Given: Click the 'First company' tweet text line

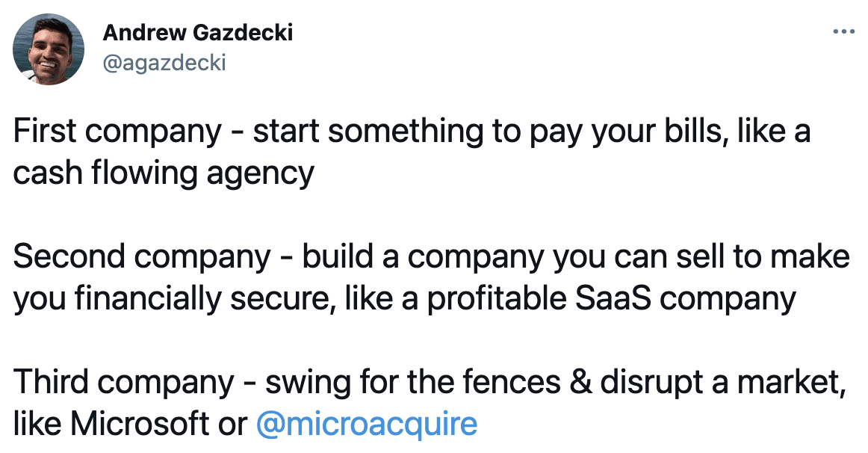Looking at the screenshot, I should [x=412, y=132].
